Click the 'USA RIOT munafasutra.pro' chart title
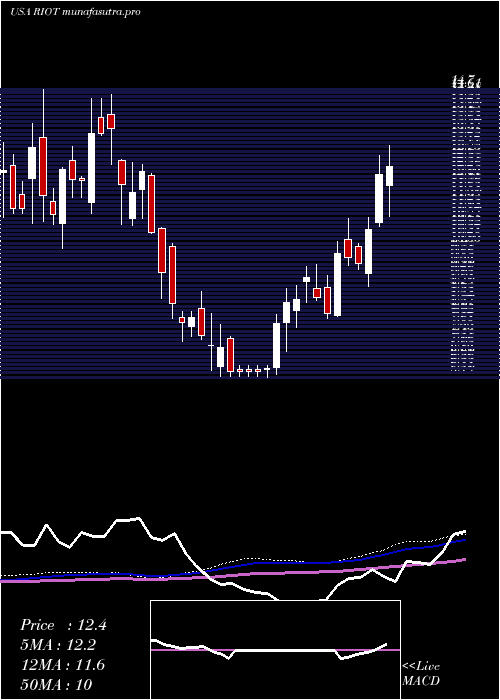Viewport: 500px width, 700px height. tap(75, 12)
